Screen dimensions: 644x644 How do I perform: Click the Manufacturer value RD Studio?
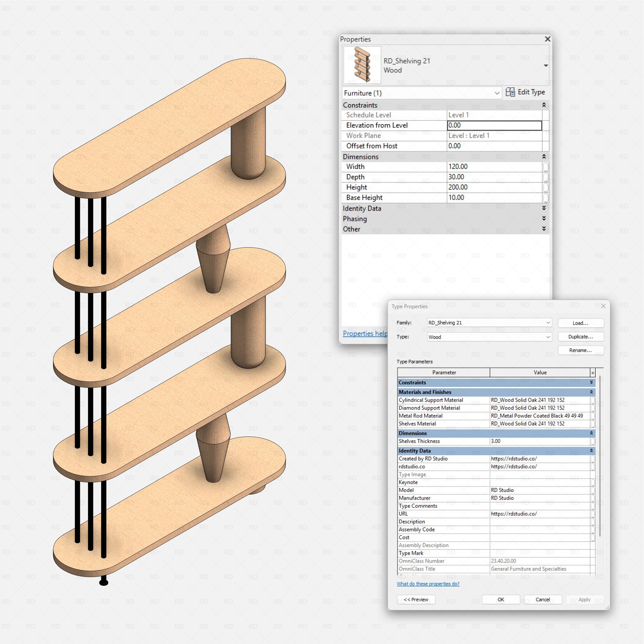coord(540,498)
